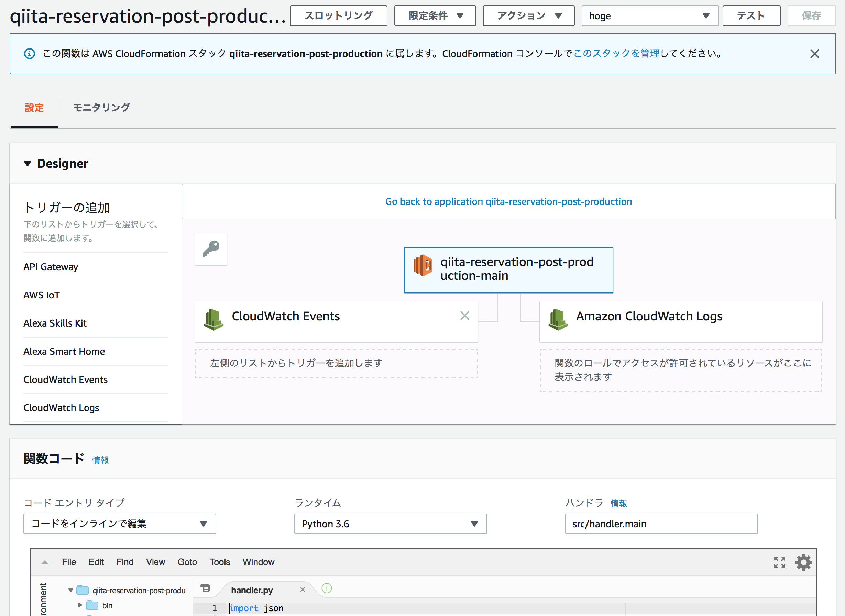Collapse the qiita-reservation-post-produ folder tree
The width and height of the screenshot is (845, 616).
tap(70, 590)
